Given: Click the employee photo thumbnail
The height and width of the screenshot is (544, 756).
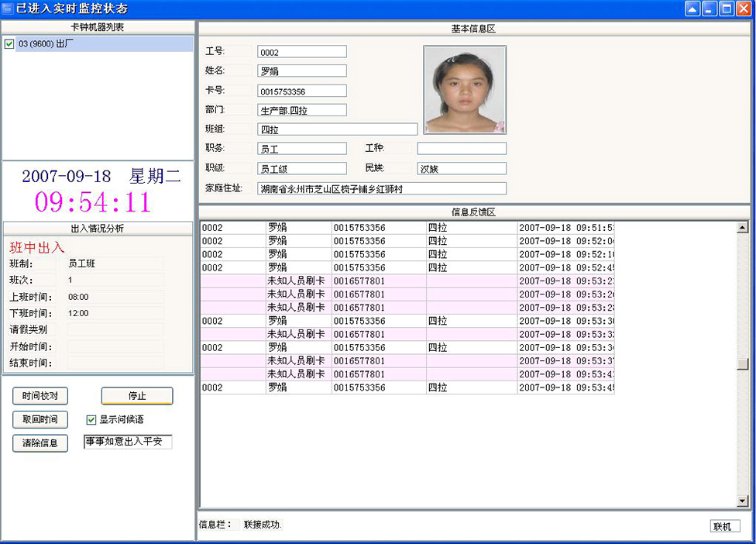Looking at the screenshot, I should [x=465, y=90].
